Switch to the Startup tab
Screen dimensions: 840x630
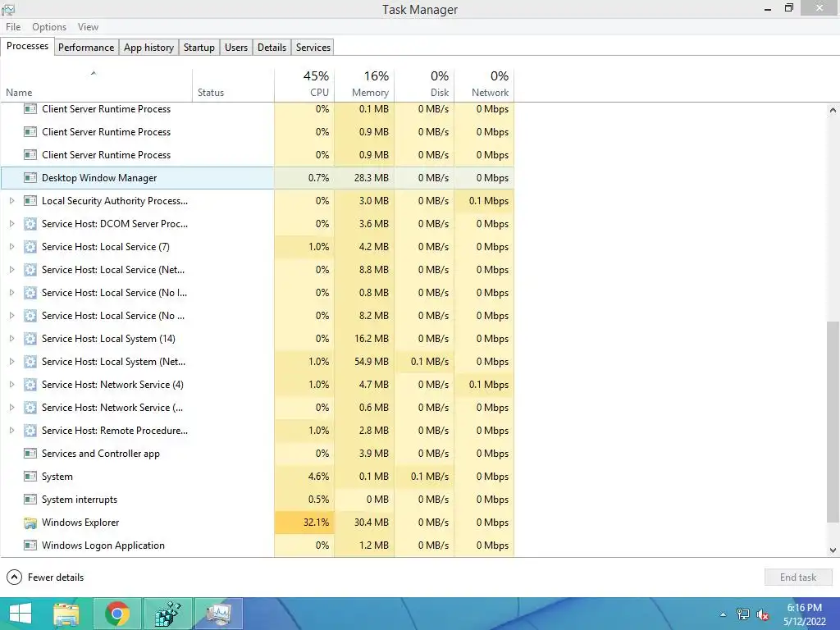click(199, 47)
